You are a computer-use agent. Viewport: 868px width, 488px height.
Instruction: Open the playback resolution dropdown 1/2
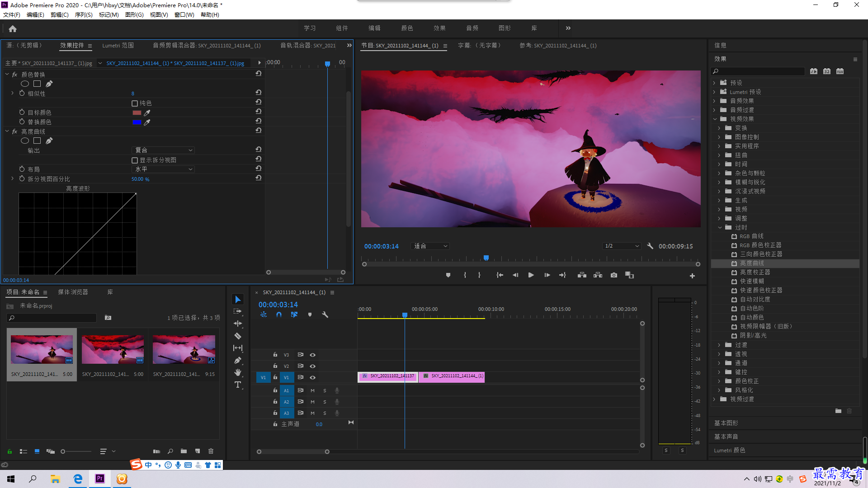point(622,246)
